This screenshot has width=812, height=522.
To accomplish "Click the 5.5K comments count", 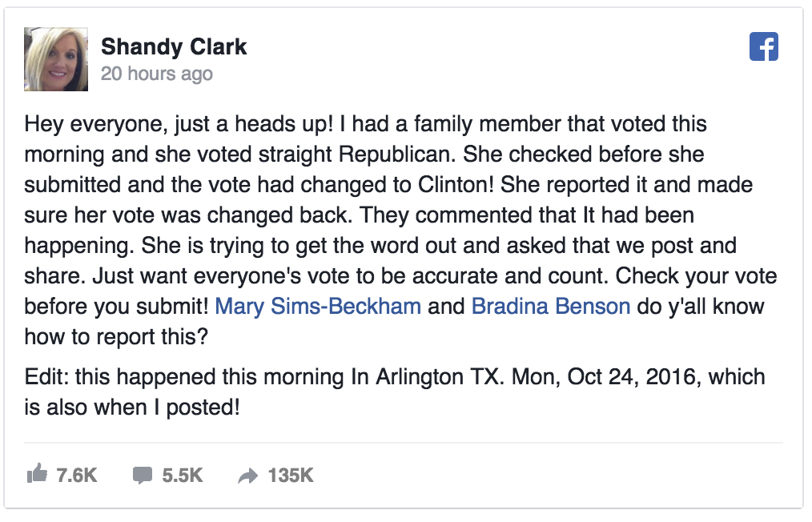I will point(183,476).
